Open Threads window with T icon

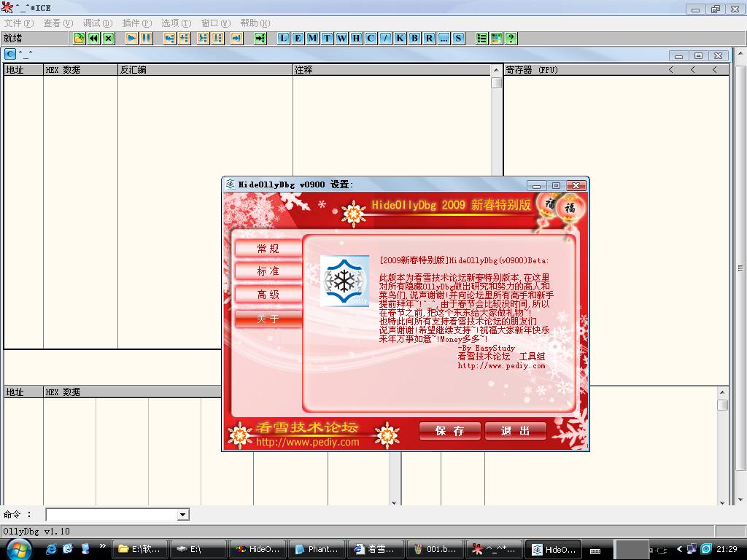point(327,39)
